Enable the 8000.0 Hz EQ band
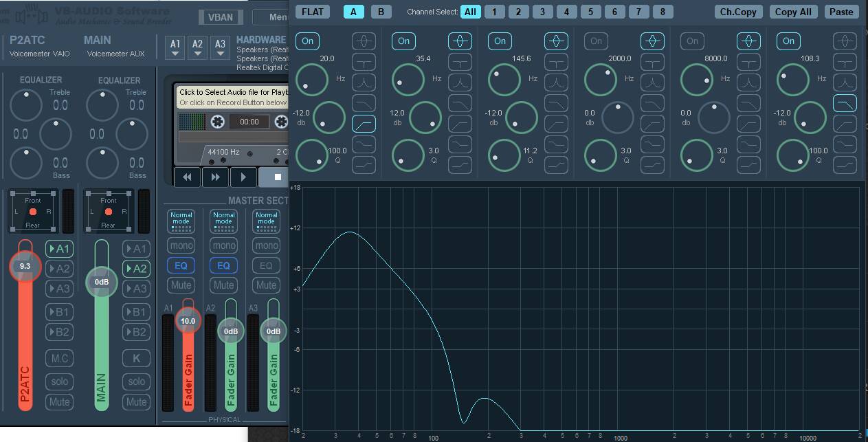This screenshot has width=868, height=442. coord(692,41)
